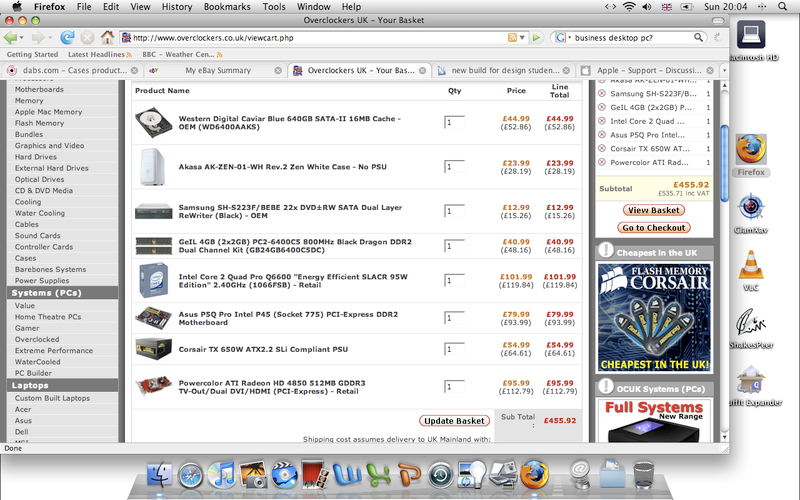Click the RSS feed icon in address bar
The height and width of the screenshot is (500, 800).
point(512,38)
